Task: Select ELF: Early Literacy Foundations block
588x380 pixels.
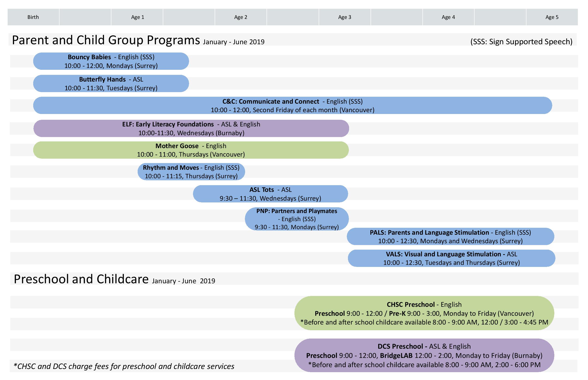Action: tap(191, 129)
